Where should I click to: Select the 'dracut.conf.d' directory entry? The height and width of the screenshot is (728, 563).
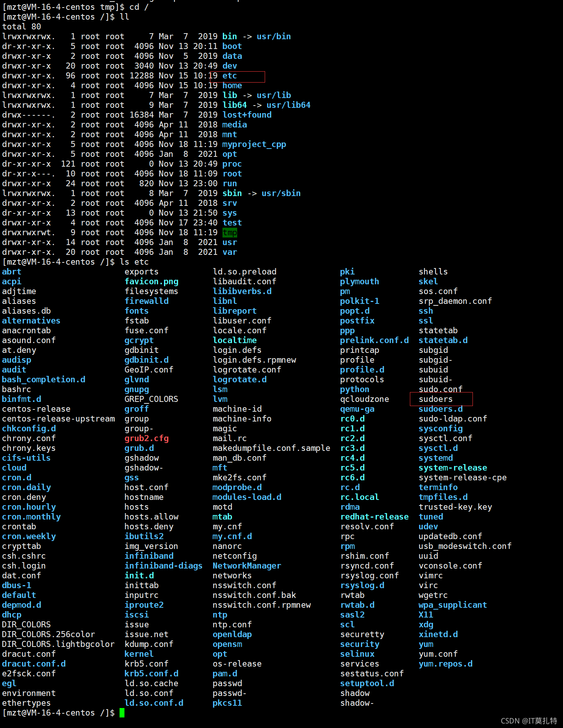34,664
